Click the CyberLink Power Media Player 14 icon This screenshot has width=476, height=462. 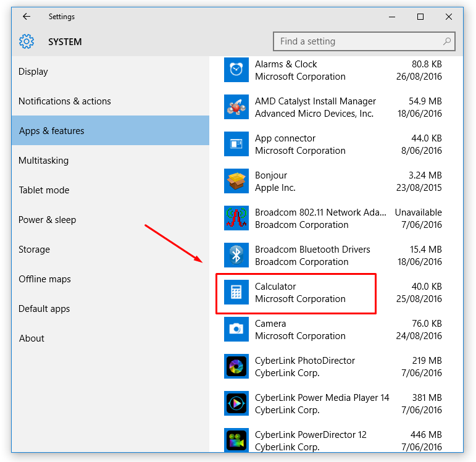tap(236, 404)
